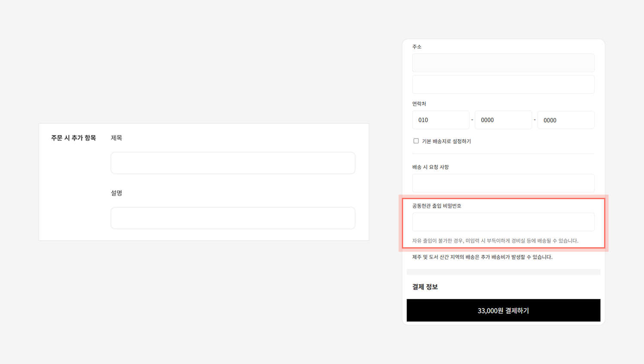Focus the 공동현관 출입 비밀번호 field
The height and width of the screenshot is (364, 644).
tap(503, 222)
